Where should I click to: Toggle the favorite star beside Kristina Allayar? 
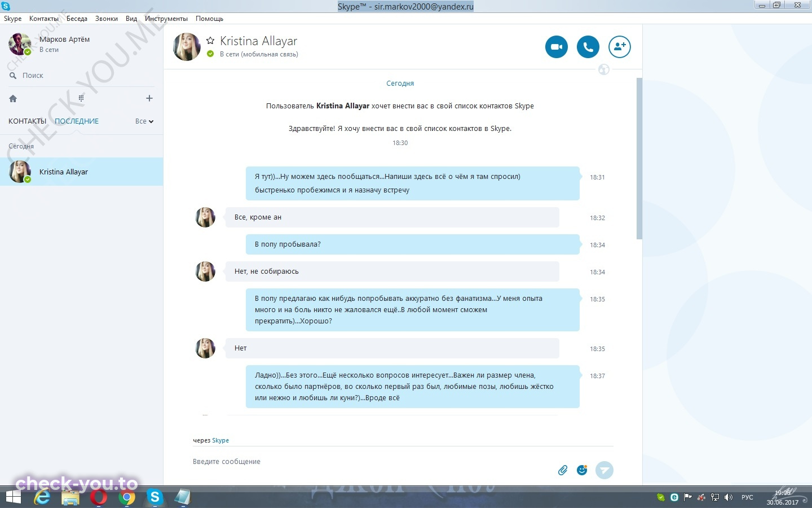[x=210, y=41]
